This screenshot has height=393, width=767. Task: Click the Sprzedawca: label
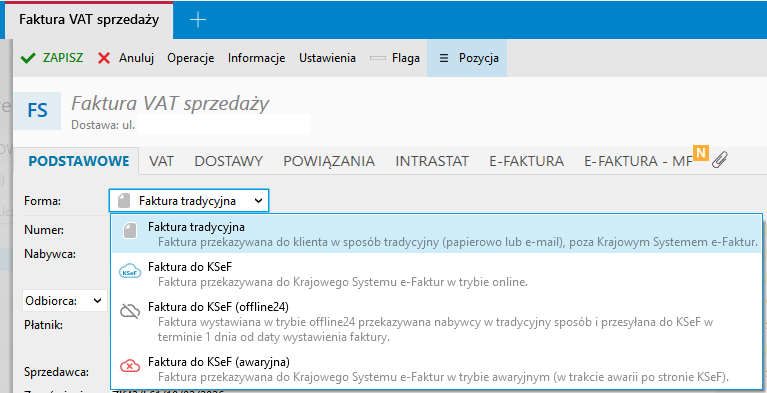tap(56, 372)
